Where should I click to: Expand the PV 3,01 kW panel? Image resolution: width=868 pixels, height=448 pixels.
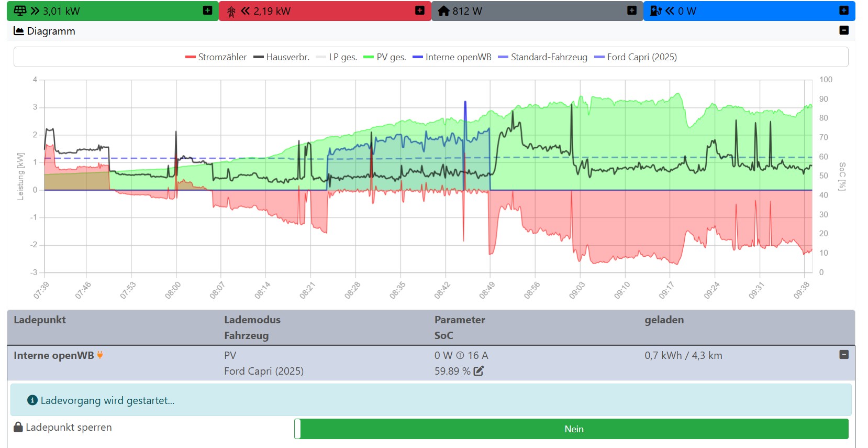pos(207,10)
